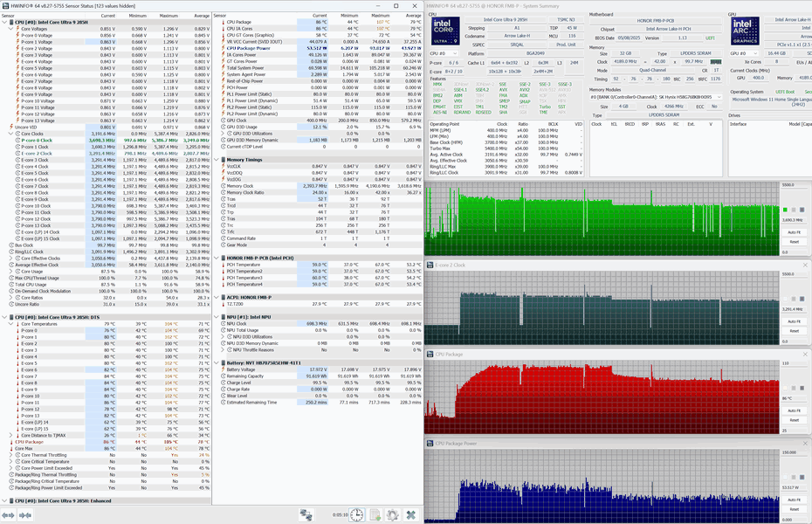This screenshot has height=524, width=812.
Task: Collapse the HONOR FMB-P-PCB Intel PCH group
Action: 217,258
